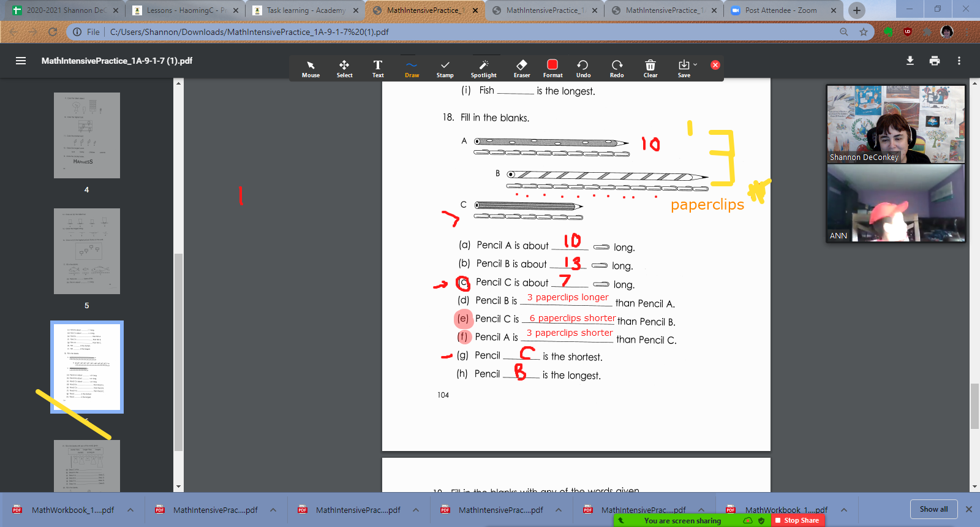This screenshot has width=980, height=527.
Task: Click the zoom magnifier in address bar
Action: pos(844,32)
